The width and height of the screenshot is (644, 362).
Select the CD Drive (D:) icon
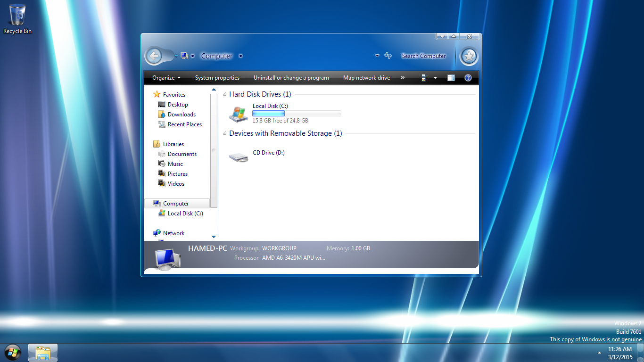click(x=239, y=157)
